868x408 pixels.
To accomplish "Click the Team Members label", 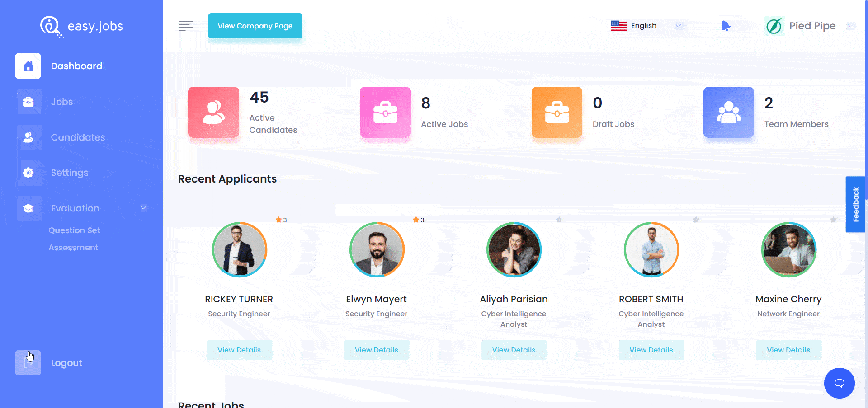I will point(797,124).
